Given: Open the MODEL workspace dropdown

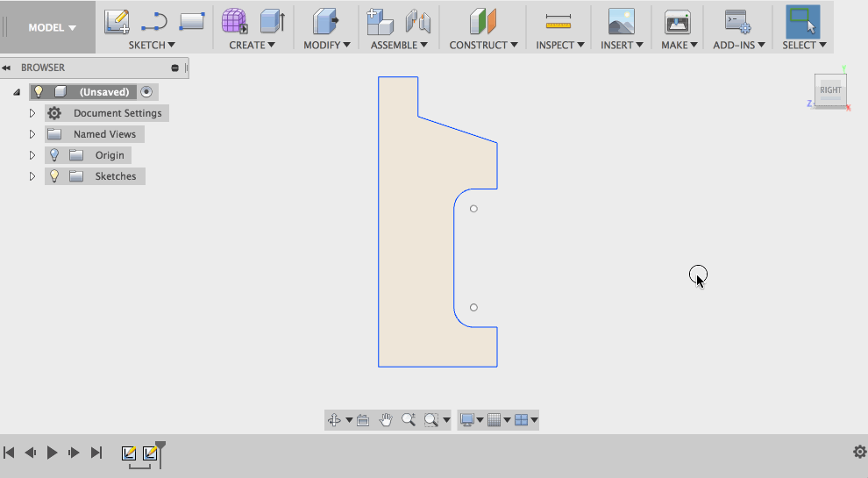Looking at the screenshot, I should [51, 27].
